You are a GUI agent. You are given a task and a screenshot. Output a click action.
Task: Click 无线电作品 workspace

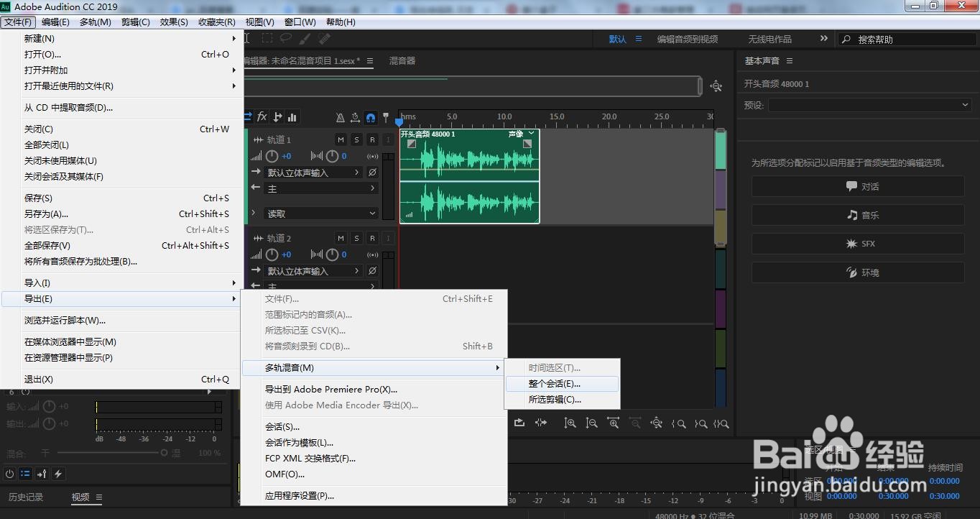(x=769, y=39)
